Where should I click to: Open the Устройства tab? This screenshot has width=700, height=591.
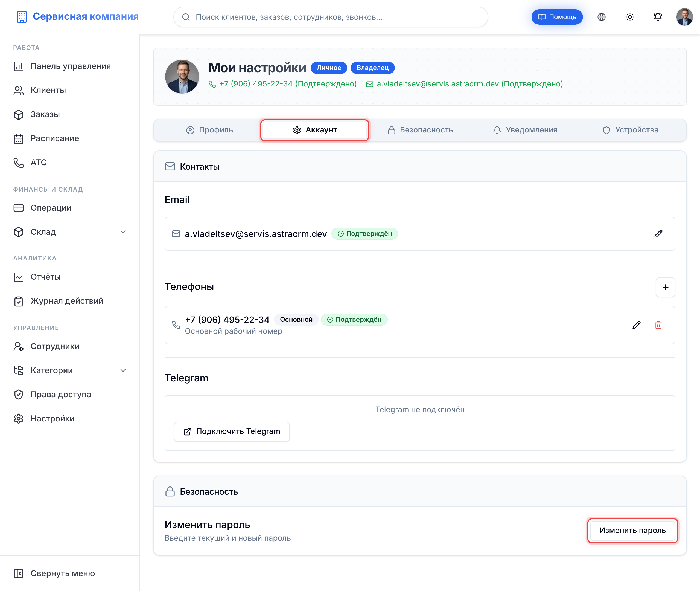pyautogui.click(x=630, y=130)
